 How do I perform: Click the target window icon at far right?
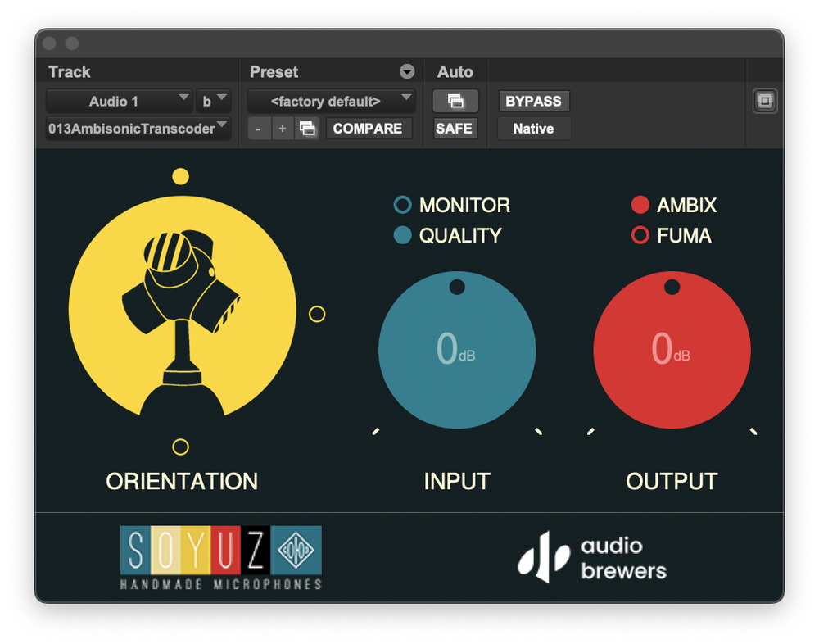(765, 101)
